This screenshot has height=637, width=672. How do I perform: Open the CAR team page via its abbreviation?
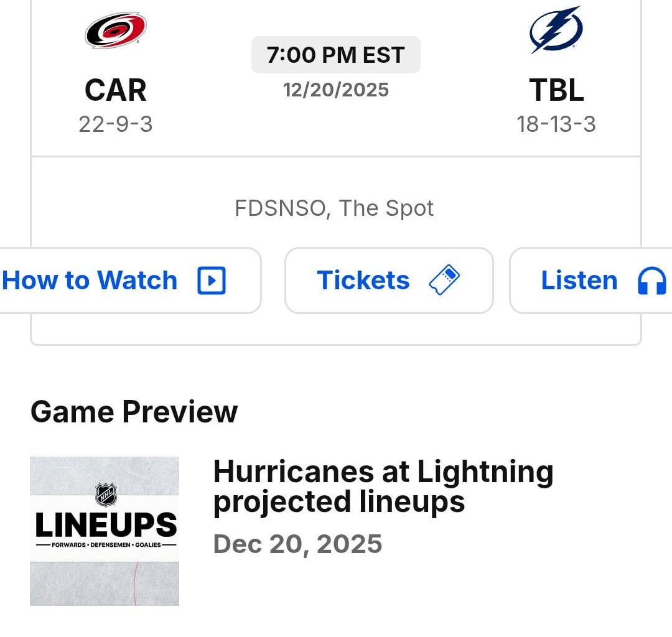point(115,90)
